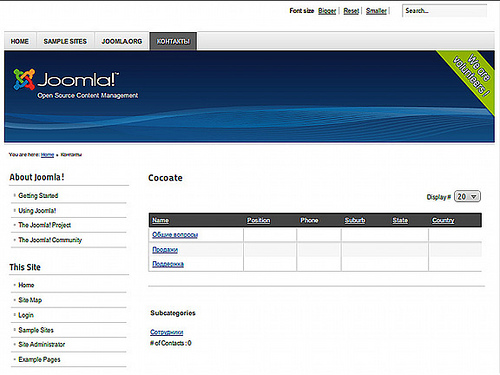Open the HOME menu tab
500x375 pixels.
click(x=20, y=41)
